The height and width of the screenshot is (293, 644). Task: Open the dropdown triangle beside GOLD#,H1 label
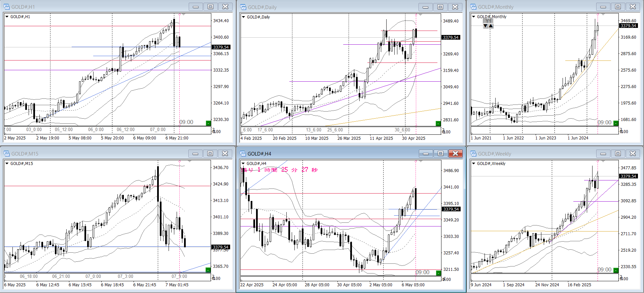tap(7, 16)
